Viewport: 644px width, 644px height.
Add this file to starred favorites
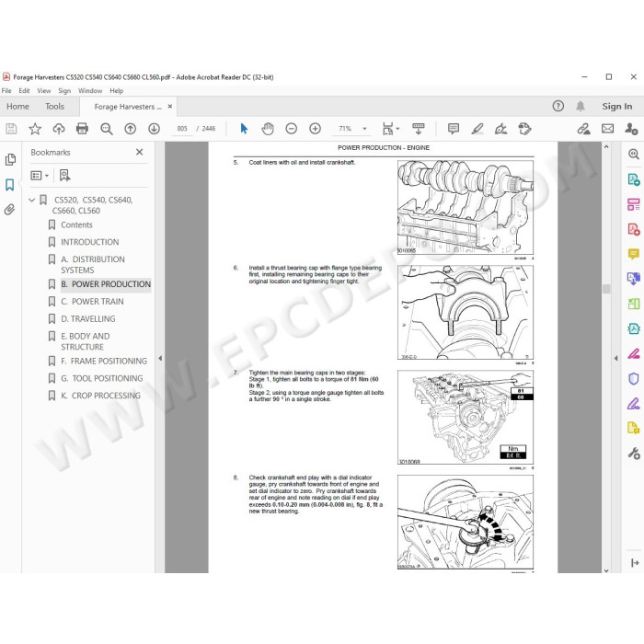click(x=35, y=129)
